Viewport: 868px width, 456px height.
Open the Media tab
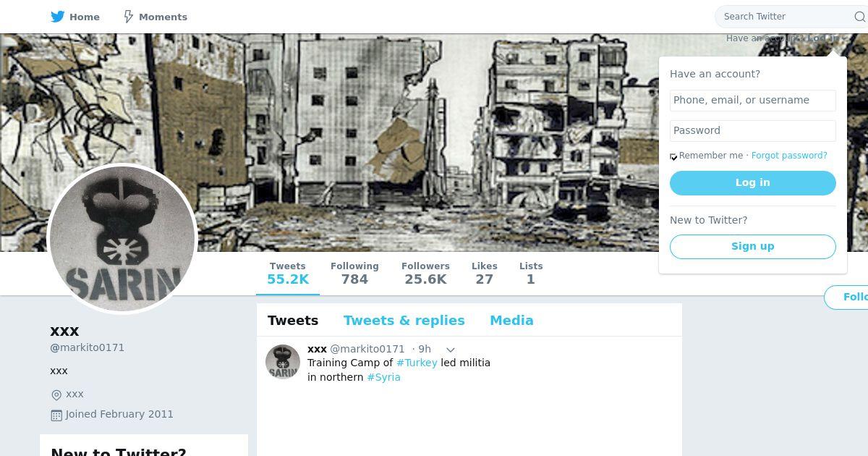pyautogui.click(x=511, y=321)
